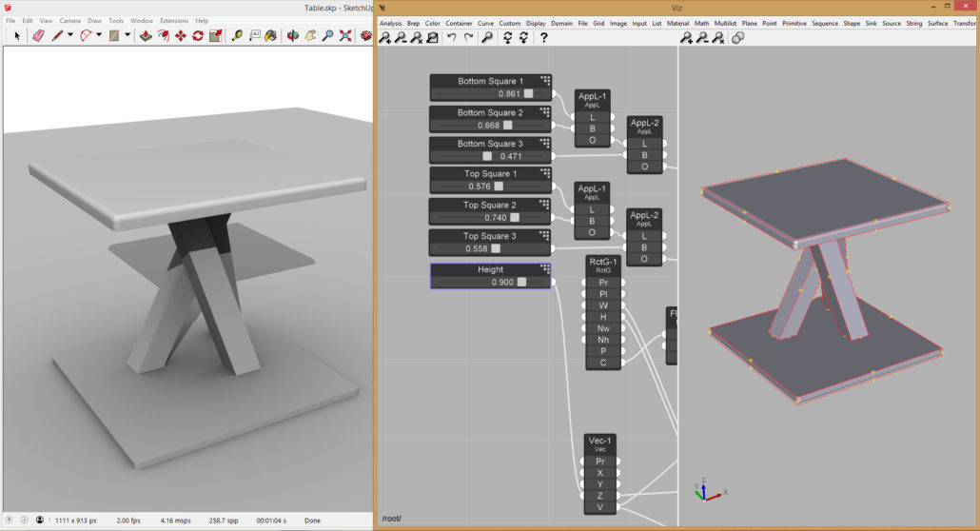The image size is (980, 531).
Task: Select the Eraser tool in SketchUp
Action: coord(38,36)
